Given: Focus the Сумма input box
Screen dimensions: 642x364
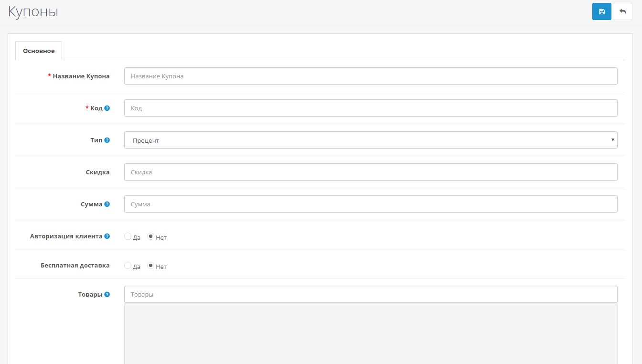Looking at the screenshot, I should click(x=370, y=204).
